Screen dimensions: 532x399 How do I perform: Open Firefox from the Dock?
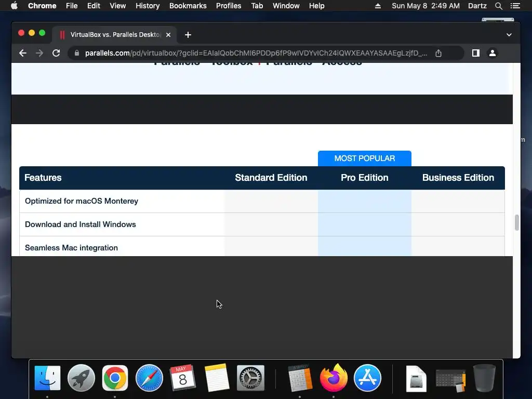[334, 378]
